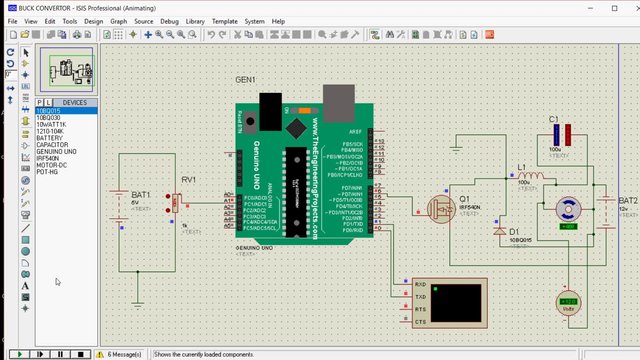Viewport: 640px width, 360px height.
Task: Select the junction dot mode tool
Action: [25, 75]
